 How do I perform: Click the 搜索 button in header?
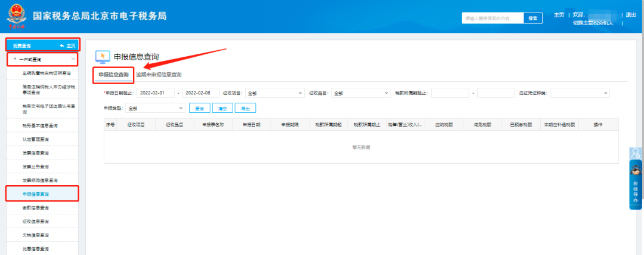coord(533,18)
